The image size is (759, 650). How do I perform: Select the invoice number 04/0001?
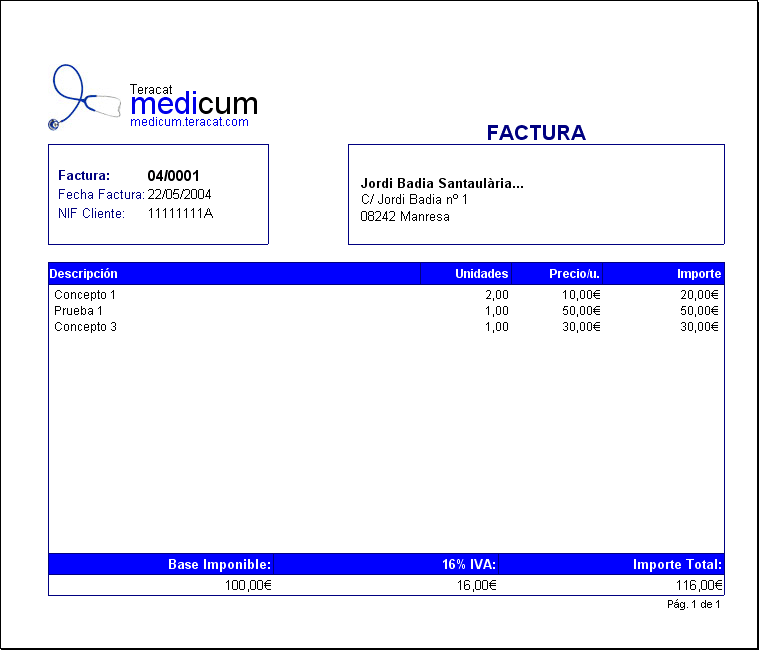[x=173, y=176]
